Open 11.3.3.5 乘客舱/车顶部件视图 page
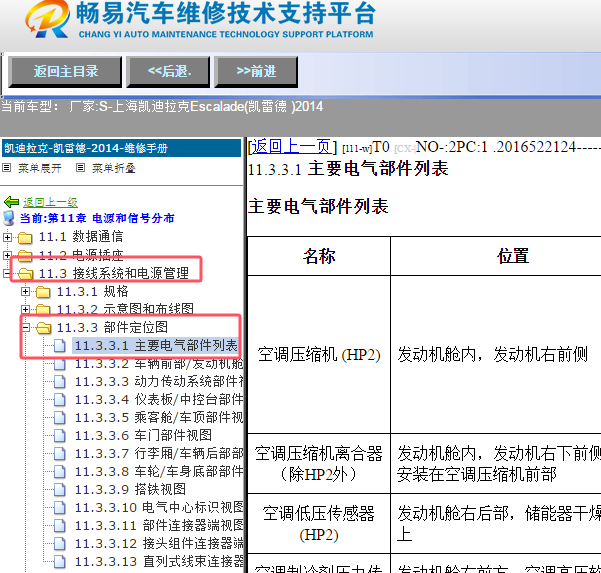The image size is (601, 573). [x=159, y=417]
